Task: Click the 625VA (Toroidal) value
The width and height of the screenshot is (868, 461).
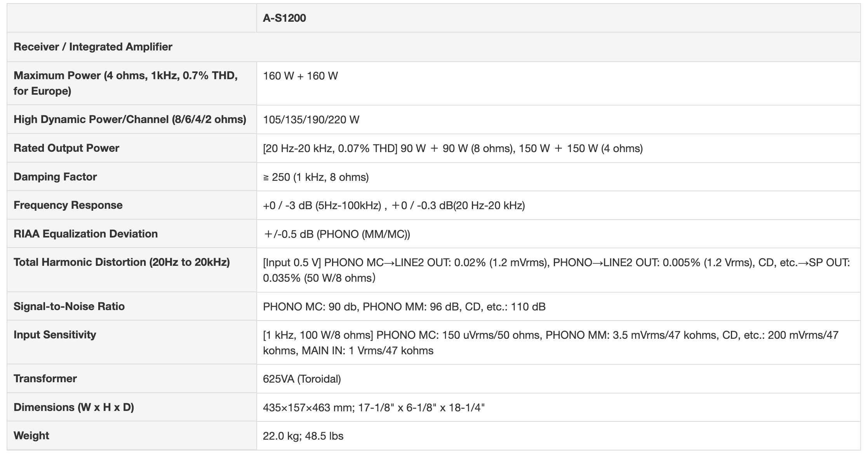Action: pyautogui.click(x=302, y=379)
